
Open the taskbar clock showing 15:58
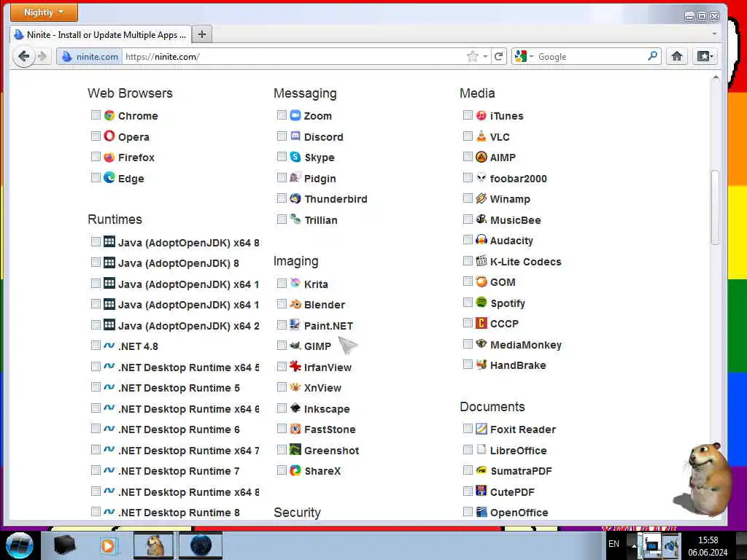[708, 545]
